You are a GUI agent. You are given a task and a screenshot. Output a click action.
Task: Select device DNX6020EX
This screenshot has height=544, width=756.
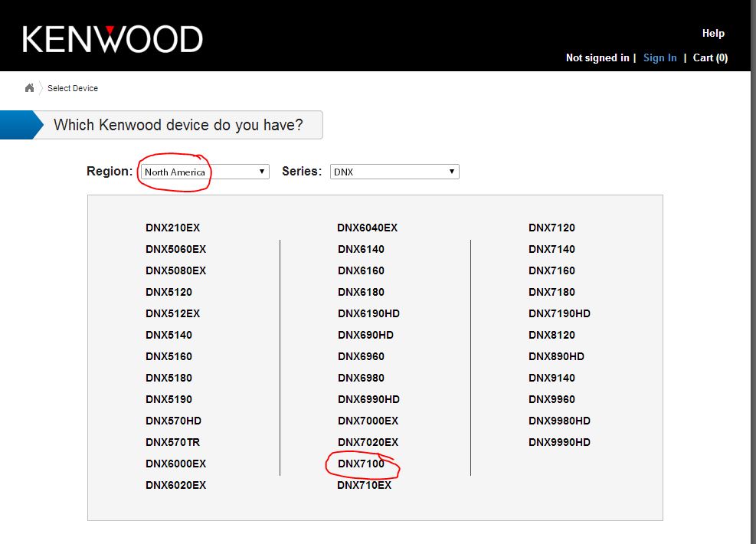click(x=176, y=485)
